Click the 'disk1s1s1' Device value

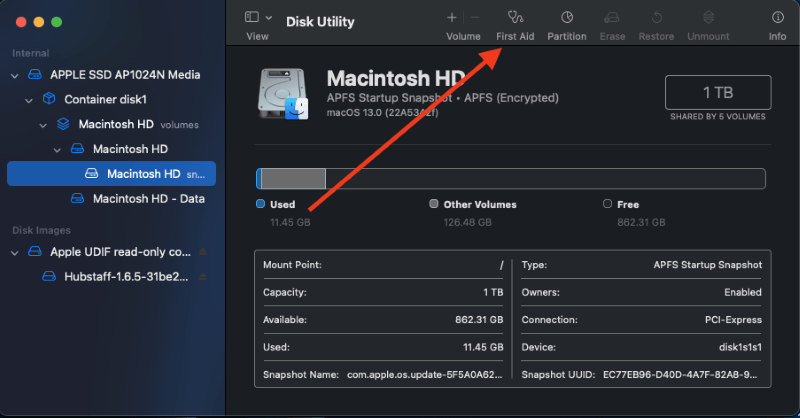740,347
